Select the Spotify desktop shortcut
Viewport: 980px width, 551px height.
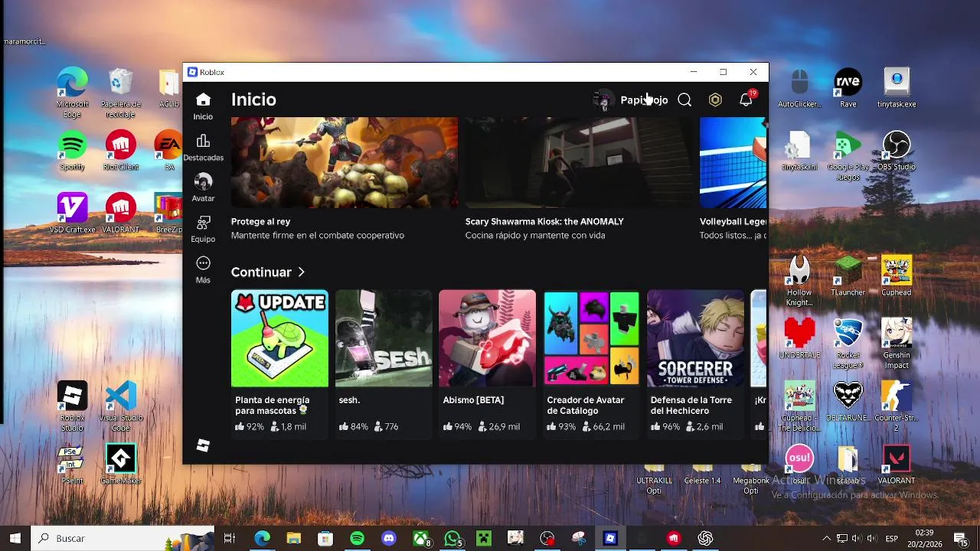[x=72, y=151]
